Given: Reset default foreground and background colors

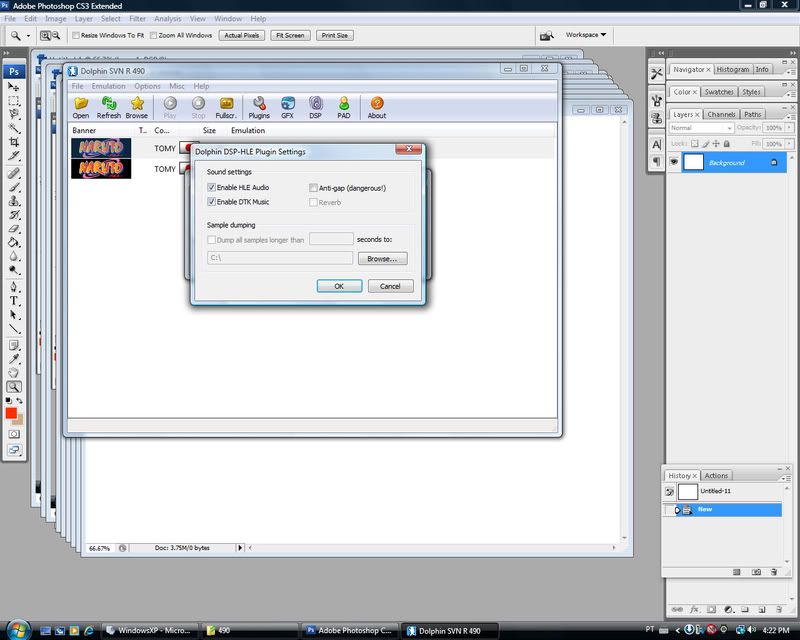Looking at the screenshot, I should [9, 401].
